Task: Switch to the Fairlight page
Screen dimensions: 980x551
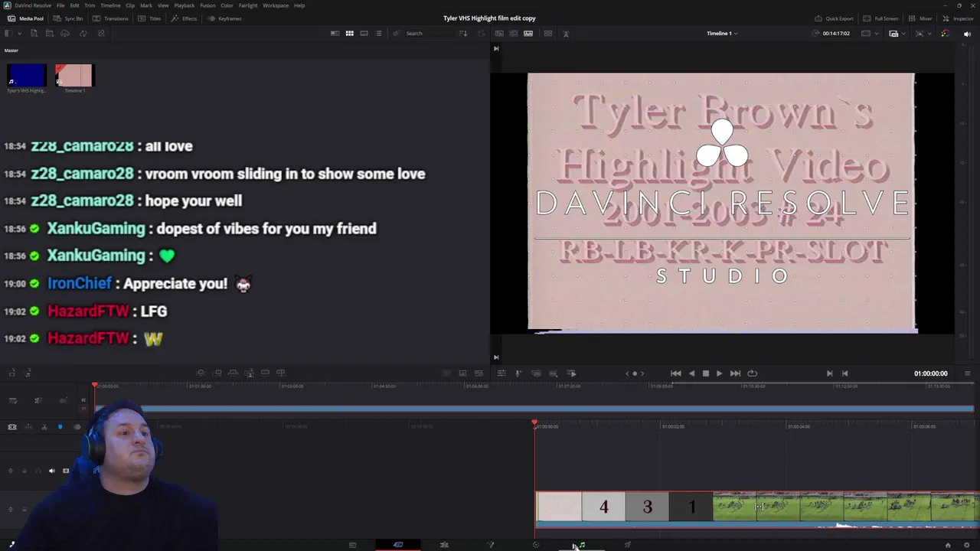Action: (x=582, y=545)
